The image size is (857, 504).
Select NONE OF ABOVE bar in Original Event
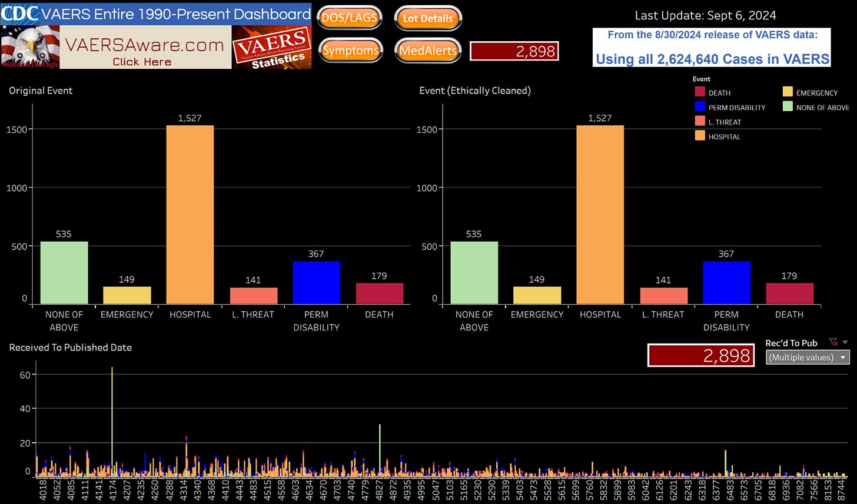coord(64,273)
